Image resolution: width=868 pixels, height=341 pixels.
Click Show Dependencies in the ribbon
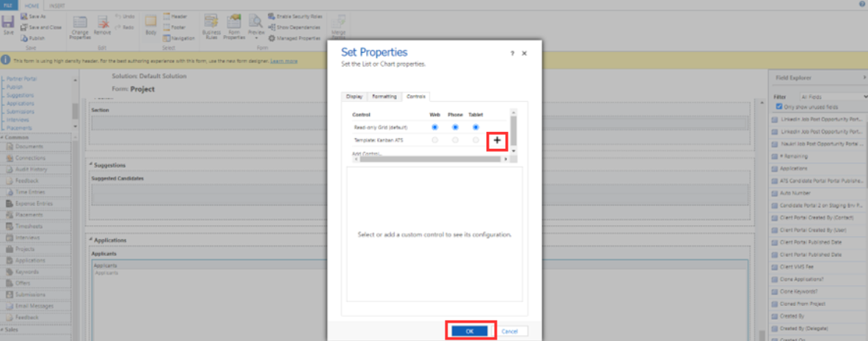point(294,27)
